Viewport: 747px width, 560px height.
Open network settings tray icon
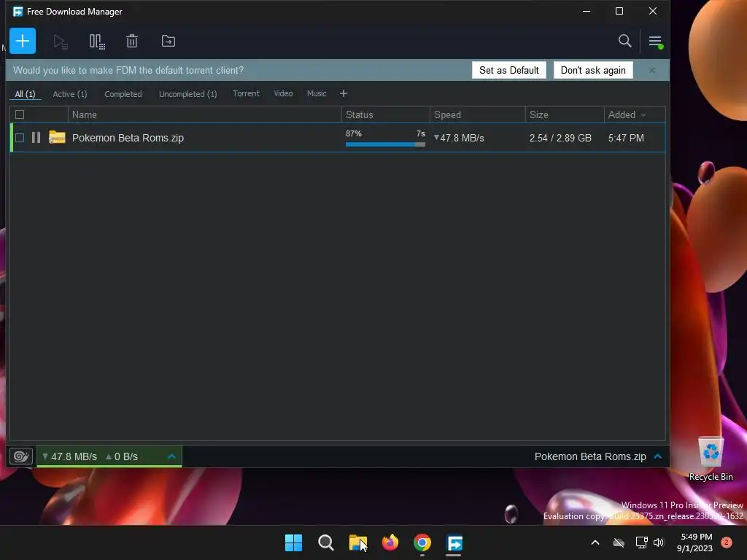[641, 542]
